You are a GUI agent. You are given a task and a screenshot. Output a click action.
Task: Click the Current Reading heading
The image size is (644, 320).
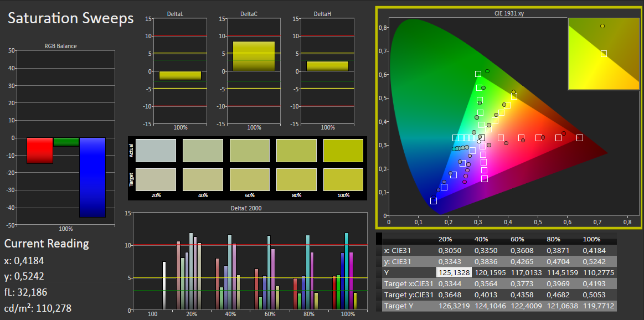tap(47, 244)
